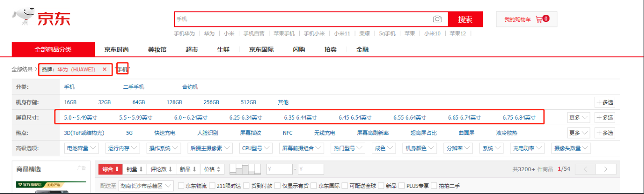
Task: Sort results by 销量
Action: (135, 169)
